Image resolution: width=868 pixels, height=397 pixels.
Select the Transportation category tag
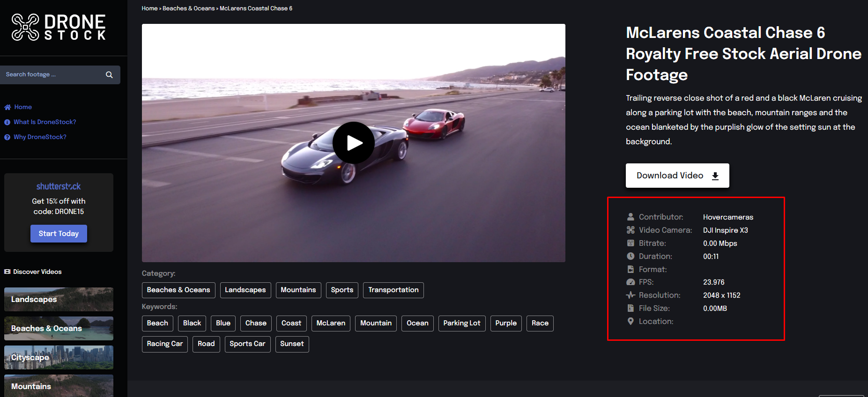coord(393,290)
